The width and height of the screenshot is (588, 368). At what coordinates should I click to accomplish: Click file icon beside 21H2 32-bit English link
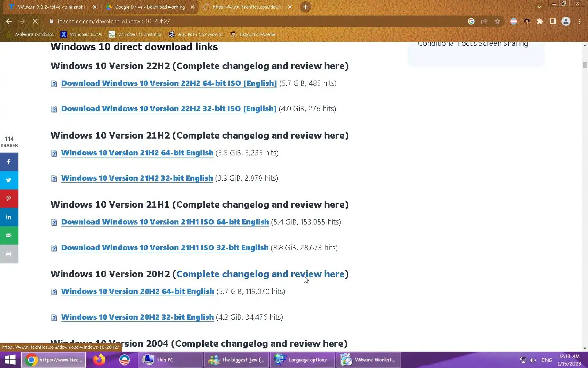coord(54,179)
